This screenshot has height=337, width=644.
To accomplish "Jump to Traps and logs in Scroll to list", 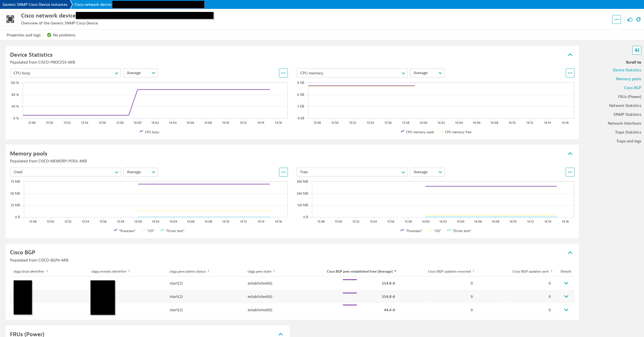I will click(x=628, y=141).
